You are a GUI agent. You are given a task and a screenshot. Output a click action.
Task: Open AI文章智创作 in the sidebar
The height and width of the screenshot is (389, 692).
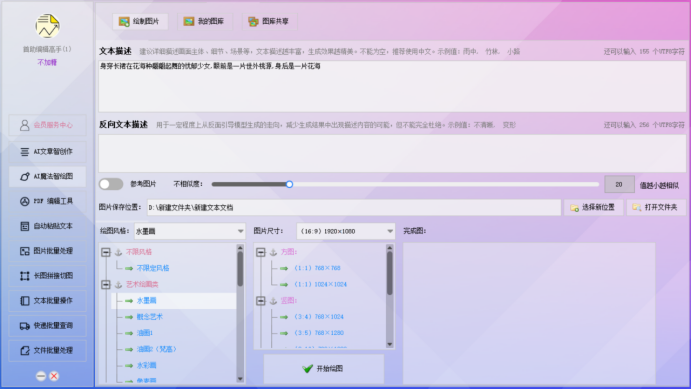[48, 152]
